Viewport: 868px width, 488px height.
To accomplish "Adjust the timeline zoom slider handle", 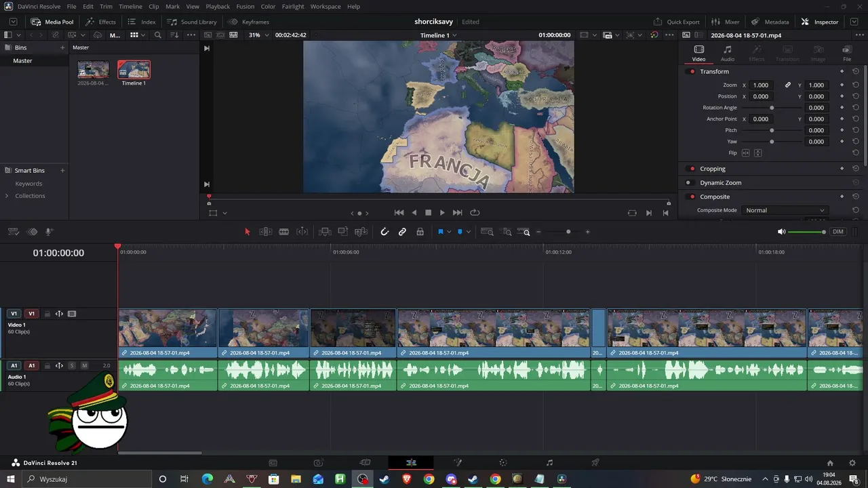I will pyautogui.click(x=568, y=232).
